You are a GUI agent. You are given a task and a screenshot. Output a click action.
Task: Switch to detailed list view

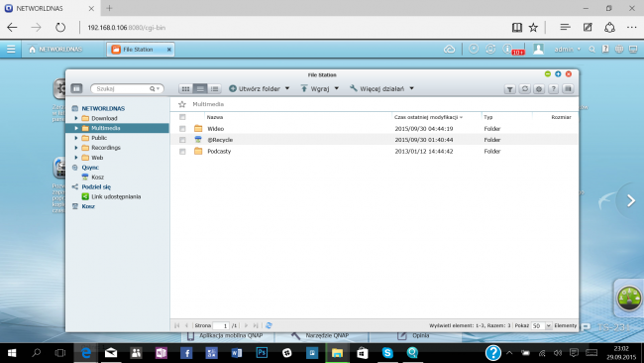pyautogui.click(x=214, y=89)
